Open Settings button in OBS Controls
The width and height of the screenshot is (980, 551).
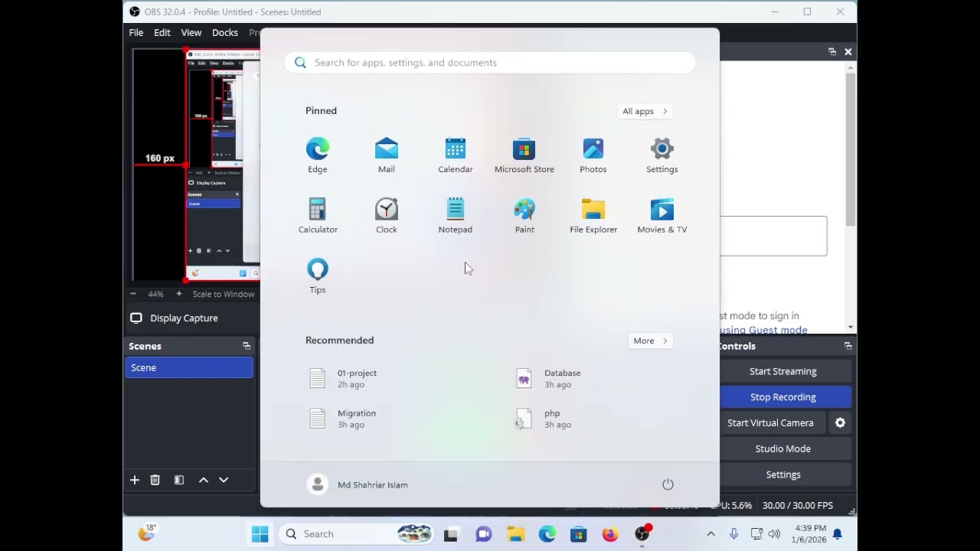click(x=783, y=474)
